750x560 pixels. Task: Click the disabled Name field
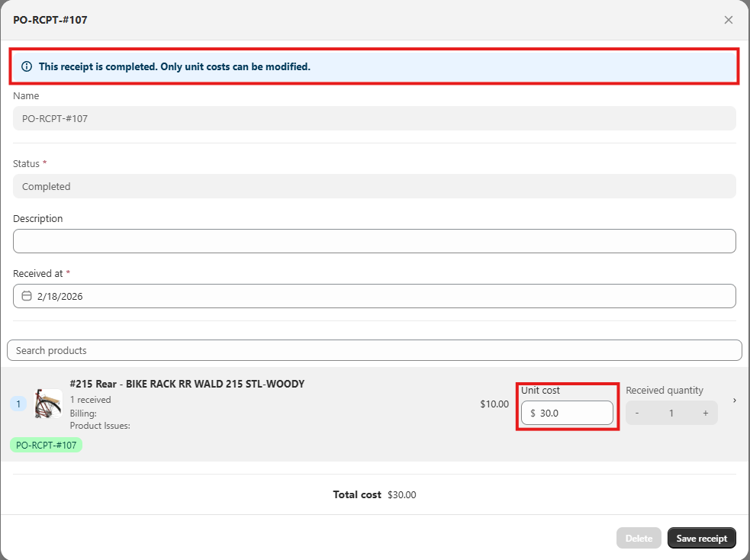click(x=374, y=118)
